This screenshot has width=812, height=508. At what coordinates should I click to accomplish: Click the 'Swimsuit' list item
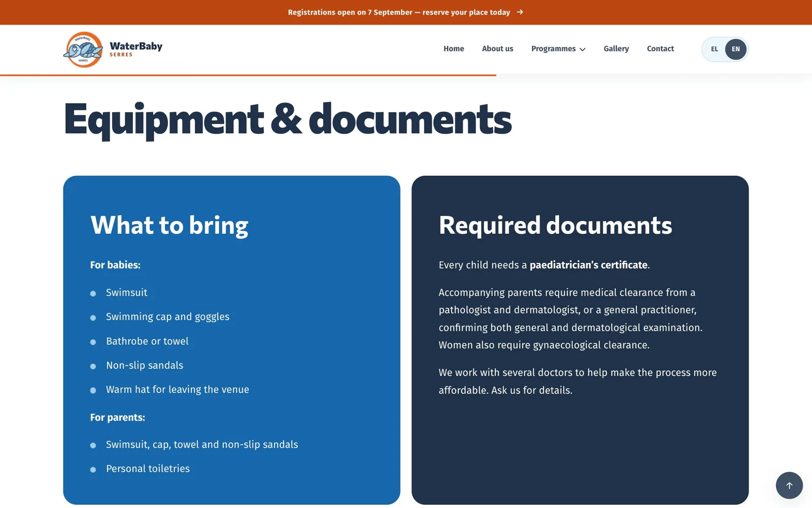126,293
